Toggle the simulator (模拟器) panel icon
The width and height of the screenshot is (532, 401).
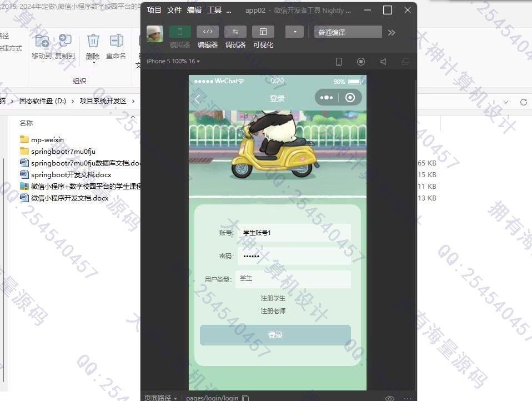180,32
